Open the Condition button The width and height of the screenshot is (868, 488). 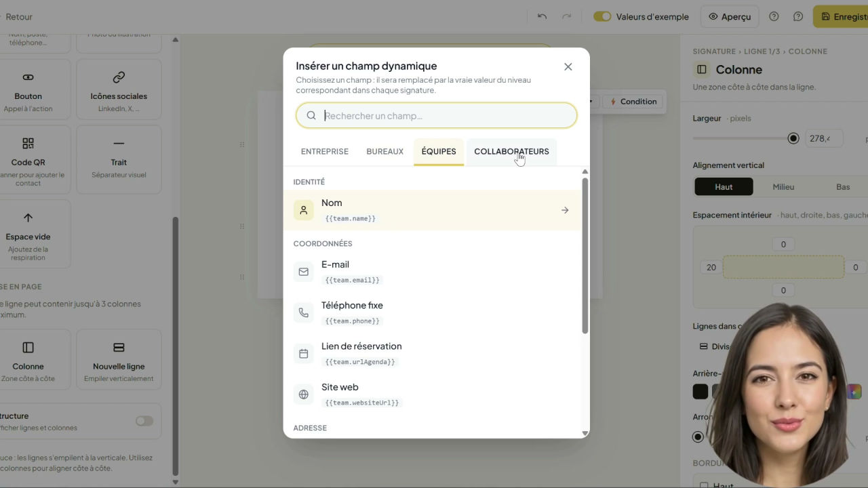pos(633,102)
